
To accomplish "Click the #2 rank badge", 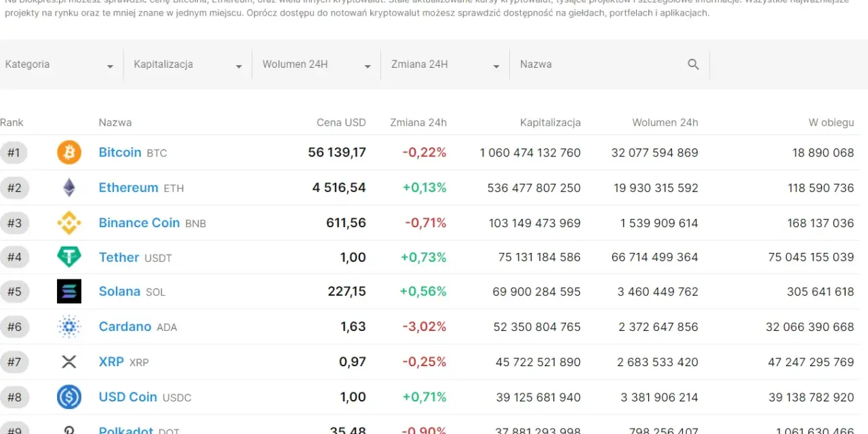I will click(14, 188).
